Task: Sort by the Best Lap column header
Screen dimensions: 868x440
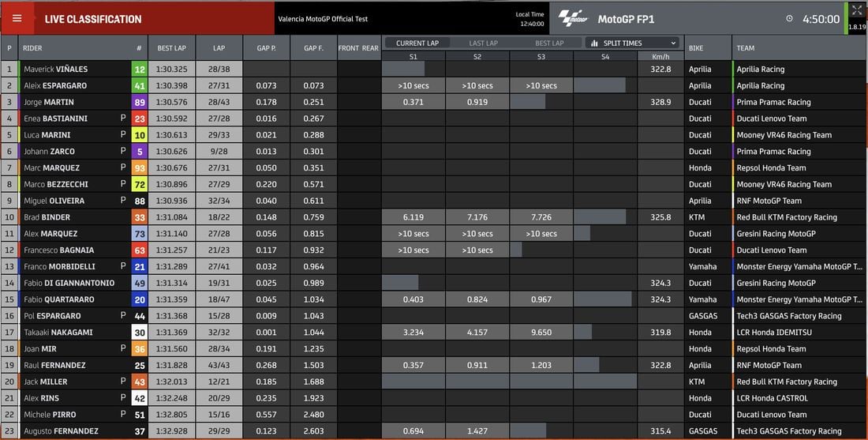Action: point(171,48)
